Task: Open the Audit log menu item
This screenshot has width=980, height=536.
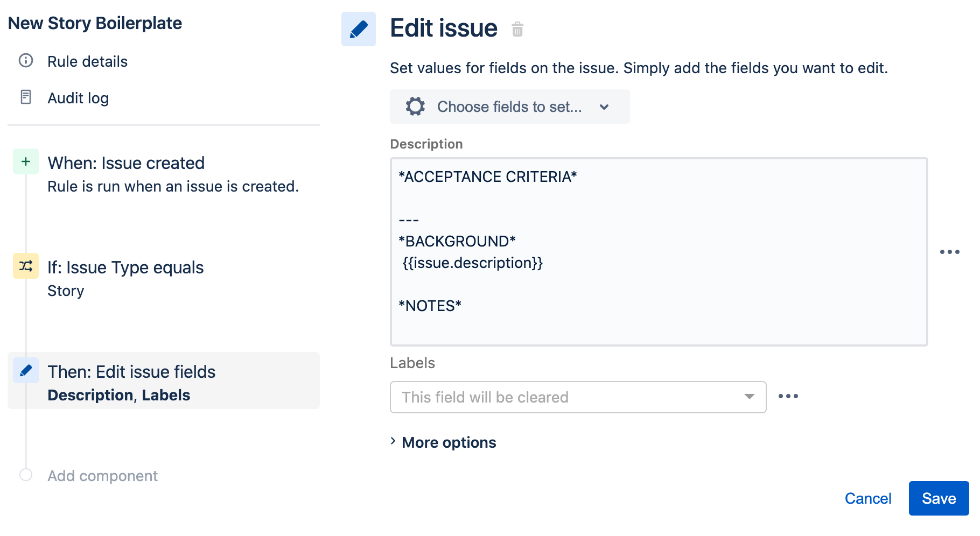Action: point(78,98)
